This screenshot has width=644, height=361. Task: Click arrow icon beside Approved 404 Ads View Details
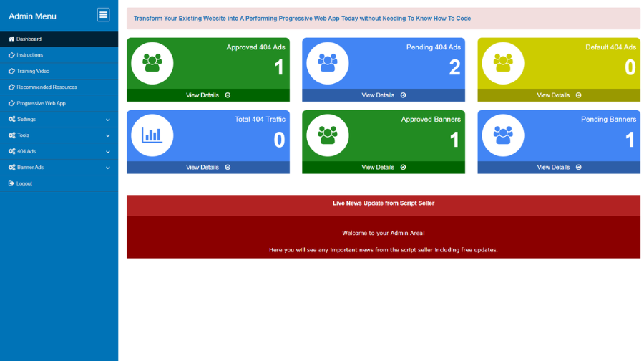(228, 95)
